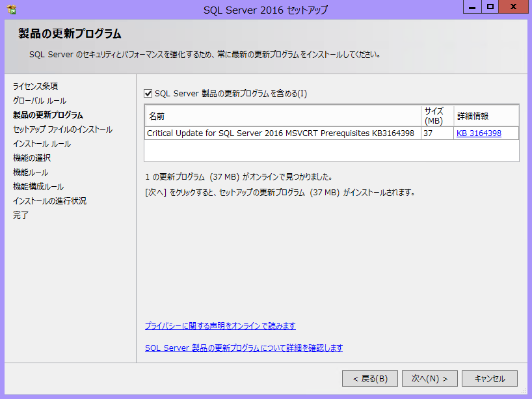Select 製品の更新プログラム step in sidebar
This screenshot has height=399, width=532.
(48, 115)
